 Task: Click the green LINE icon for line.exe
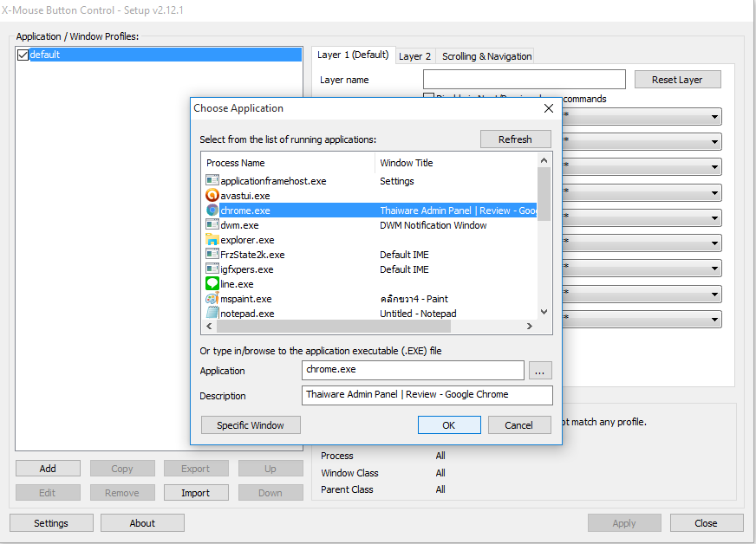(212, 284)
